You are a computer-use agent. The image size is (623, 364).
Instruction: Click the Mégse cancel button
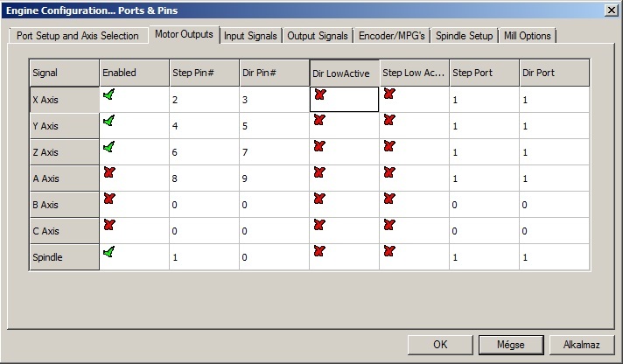click(512, 344)
